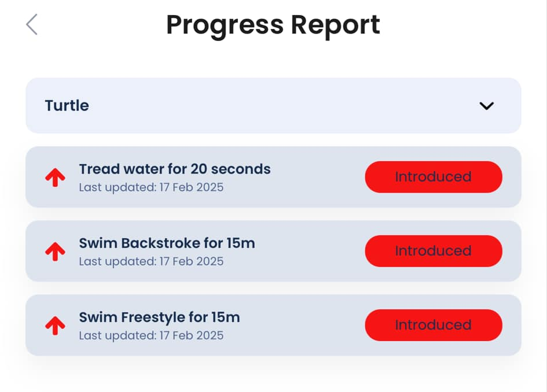Click Introduced badge for Swim Backstroke

434,251
